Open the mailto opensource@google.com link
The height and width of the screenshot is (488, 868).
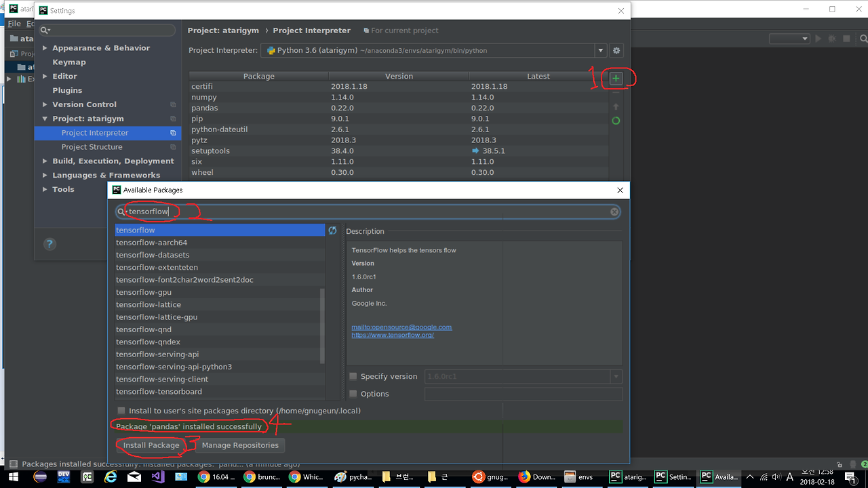click(x=401, y=327)
